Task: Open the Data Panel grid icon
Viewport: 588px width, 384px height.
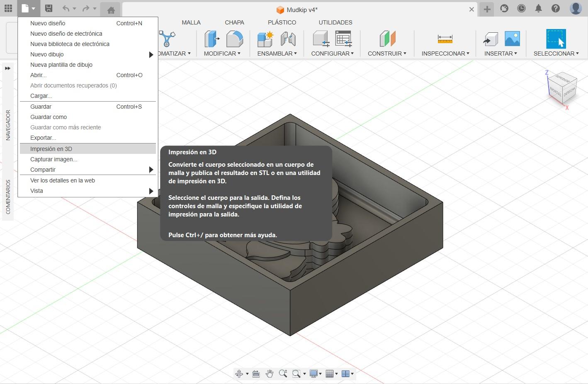Action: [8, 8]
